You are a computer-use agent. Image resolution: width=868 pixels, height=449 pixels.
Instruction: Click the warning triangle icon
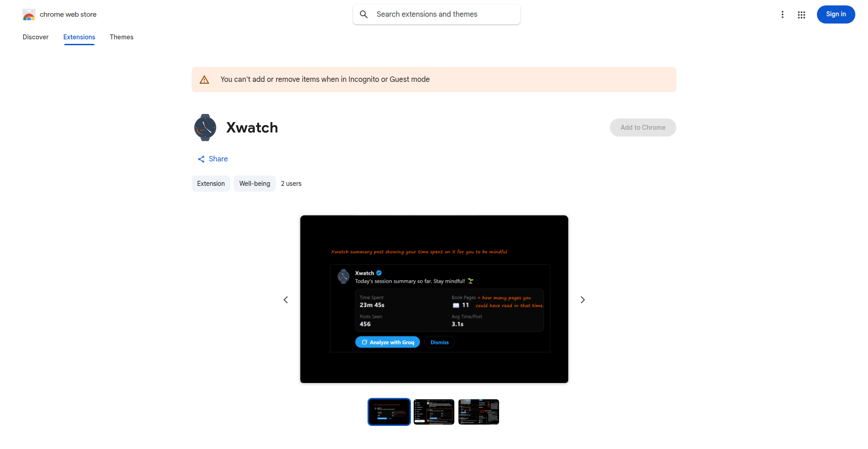(204, 79)
